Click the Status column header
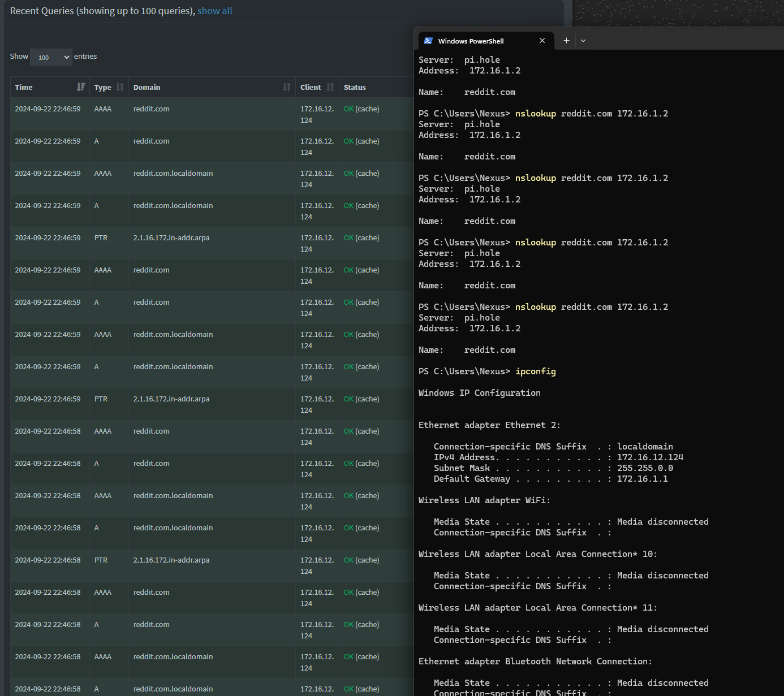This screenshot has height=696, width=784. (x=355, y=87)
